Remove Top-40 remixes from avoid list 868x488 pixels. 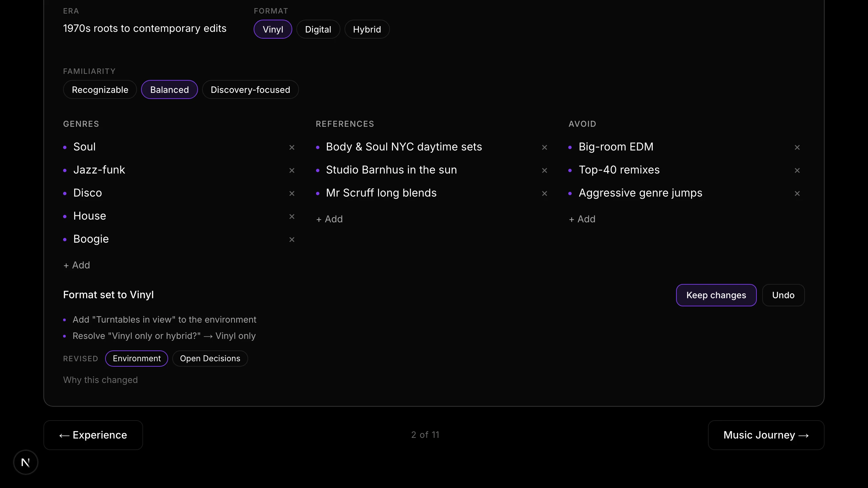tap(797, 170)
